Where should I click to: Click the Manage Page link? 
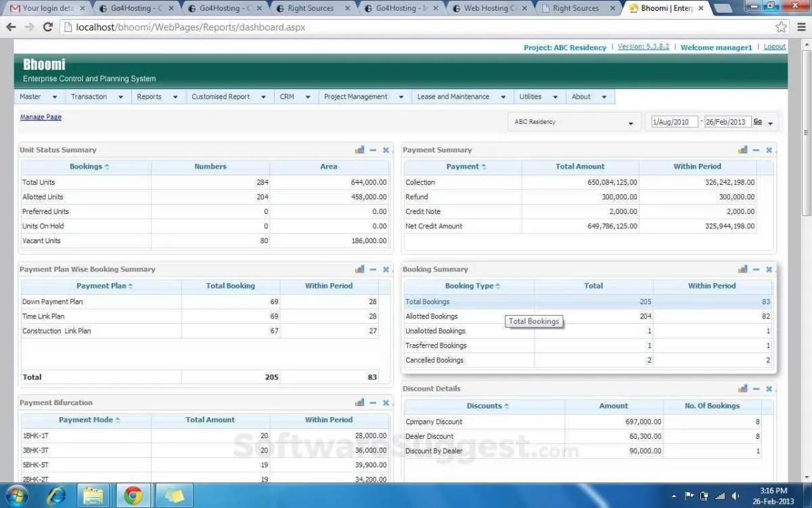point(41,117)
